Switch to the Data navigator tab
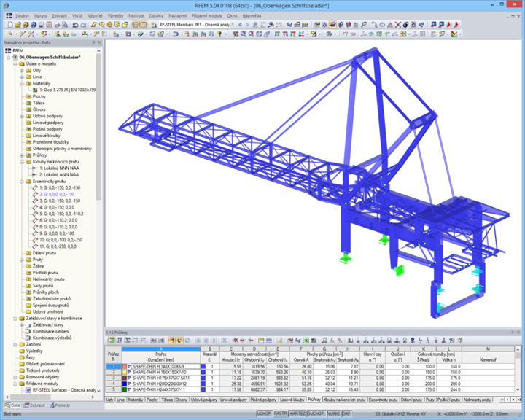525x420 pixels. click(12, 405)
